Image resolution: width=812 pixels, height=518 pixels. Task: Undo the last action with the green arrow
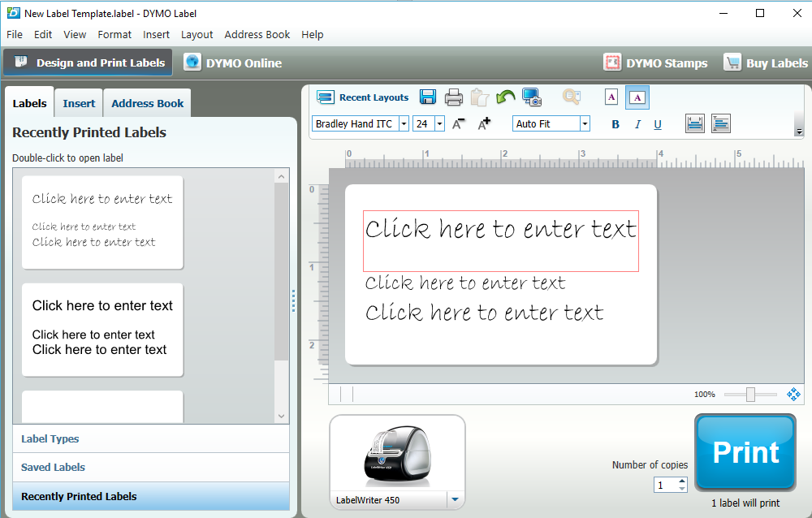[x=505, y=97]
